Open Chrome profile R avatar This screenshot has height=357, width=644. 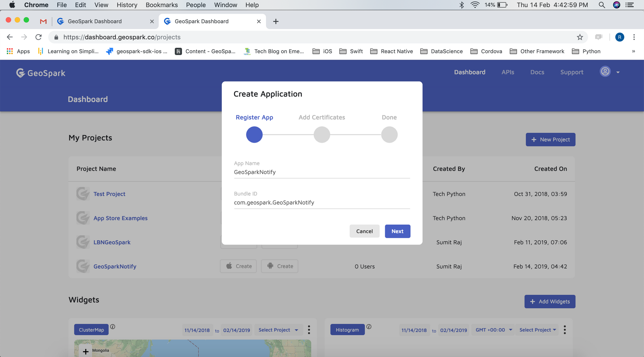(620, 37)
